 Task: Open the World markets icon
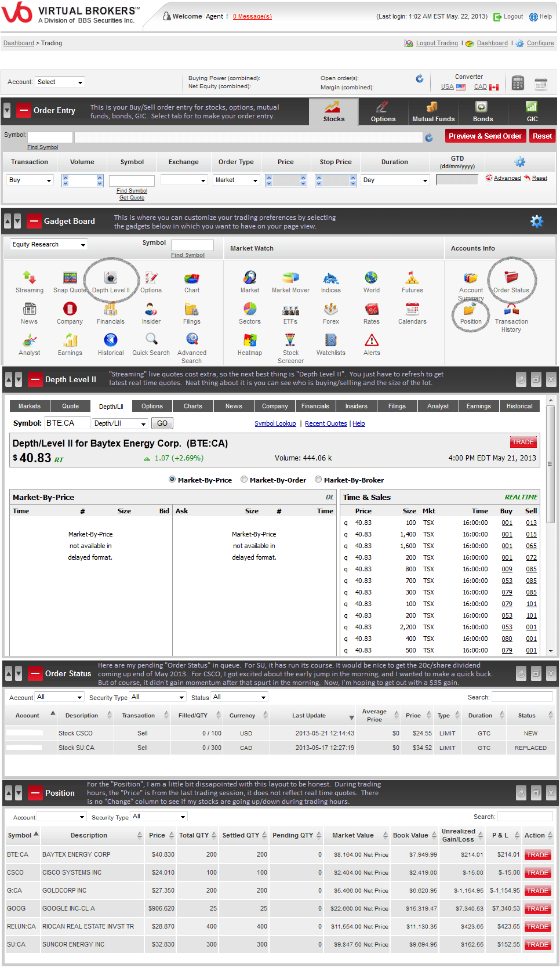pyautogui.click(x=372, y=278)
